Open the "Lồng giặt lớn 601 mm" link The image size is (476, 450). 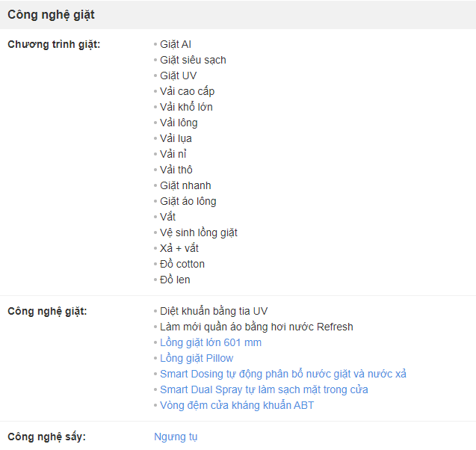tap(210, 342)
